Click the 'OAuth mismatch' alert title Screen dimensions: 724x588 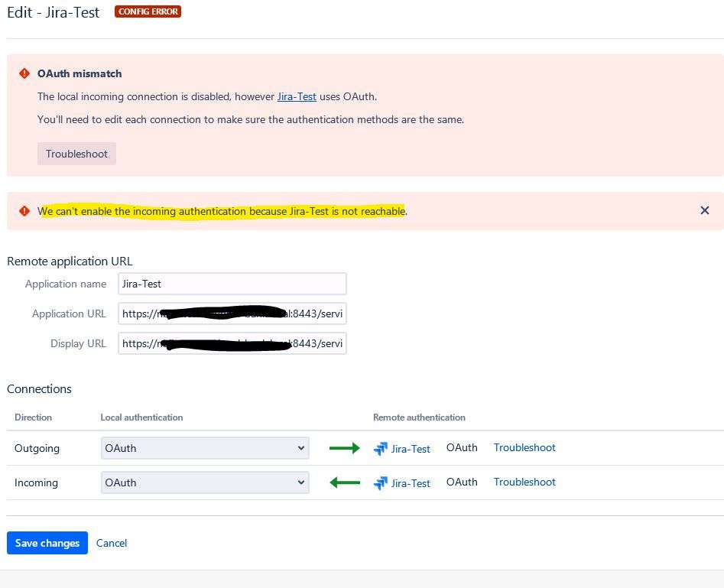[x=80, y=73]
